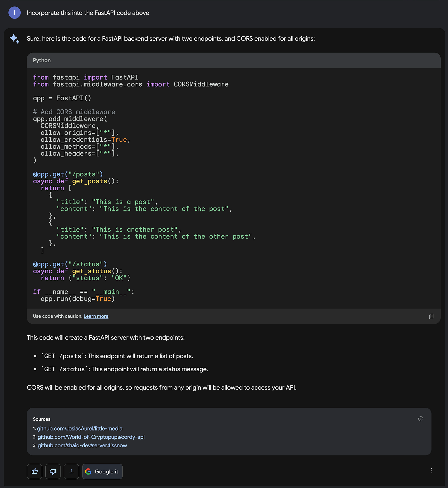Viewport: 448px width, 488px height.
Task: Open the Sources info icon
Action: click(x=421, y=419)
